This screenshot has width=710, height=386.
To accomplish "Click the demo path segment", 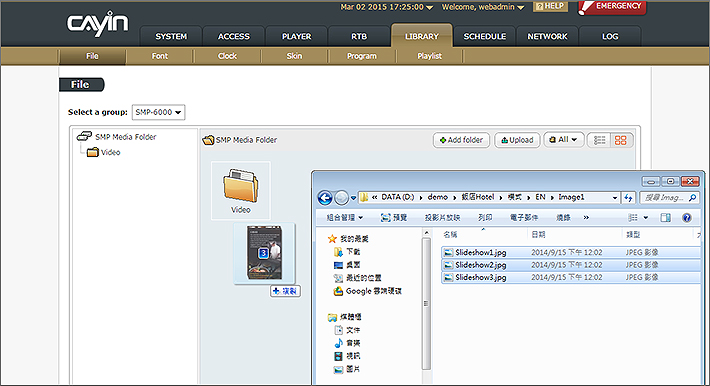I will pyautogui.click(x=437, y=197).
